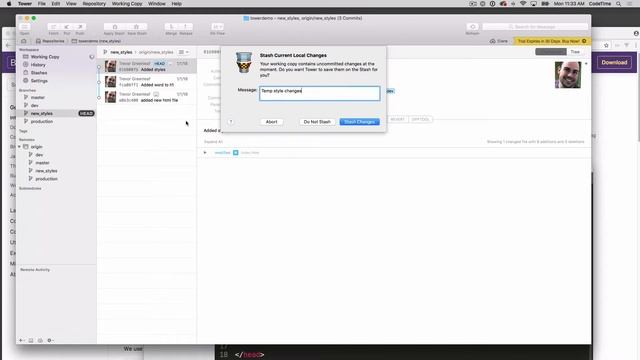Open Repositories in the breadcrumb bar
The height and width of the screenshot is (360, 640).
(50, 41)
